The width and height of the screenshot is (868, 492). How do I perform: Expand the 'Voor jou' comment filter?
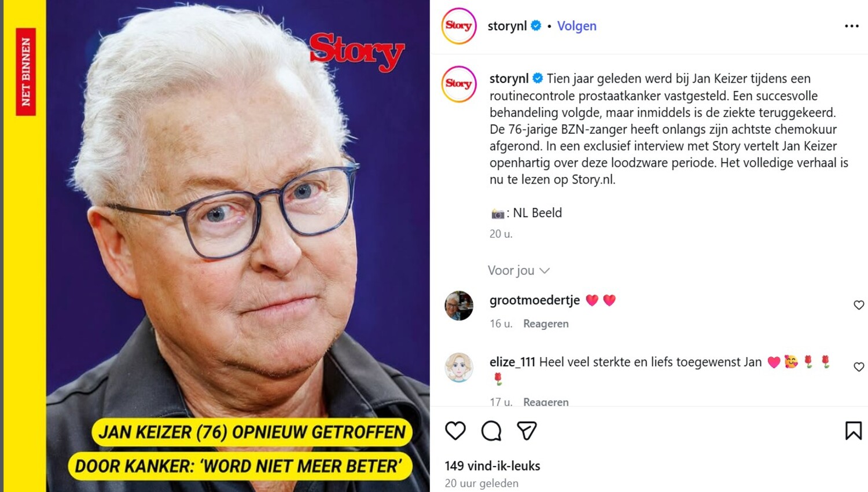518,270
